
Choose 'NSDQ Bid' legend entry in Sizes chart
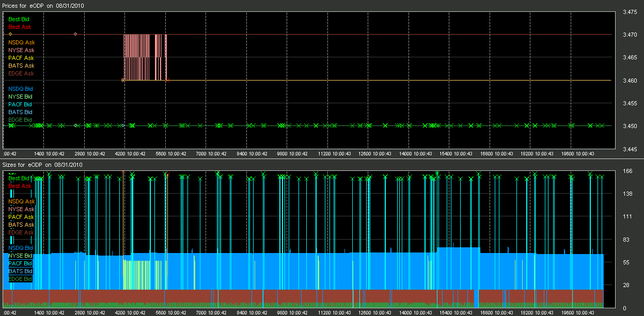point(21,248)
